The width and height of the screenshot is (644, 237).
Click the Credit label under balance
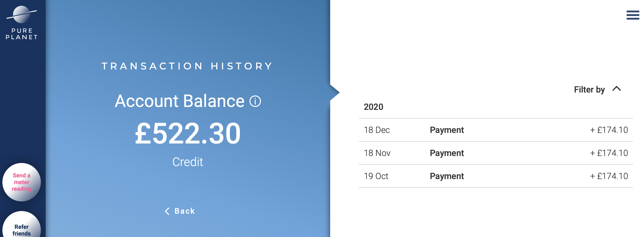187,162
